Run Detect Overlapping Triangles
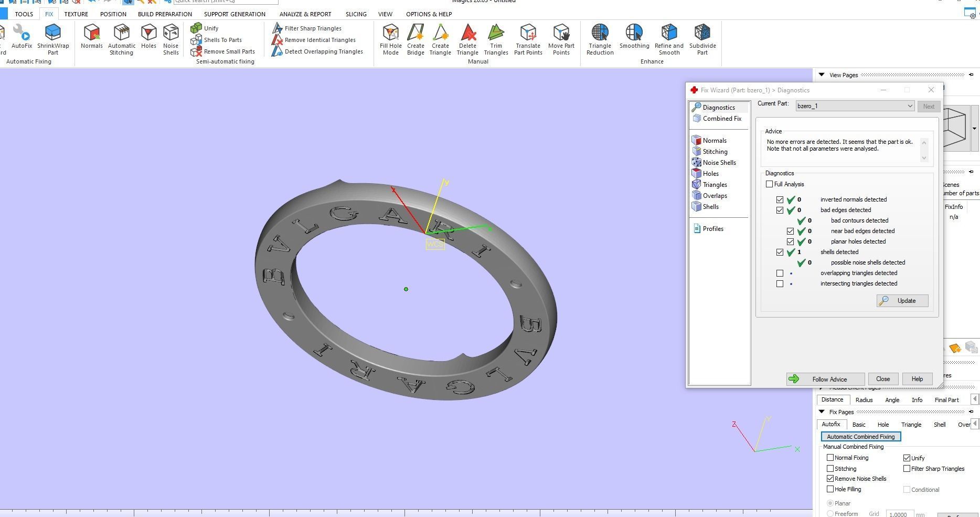 (x=317, y=51)
